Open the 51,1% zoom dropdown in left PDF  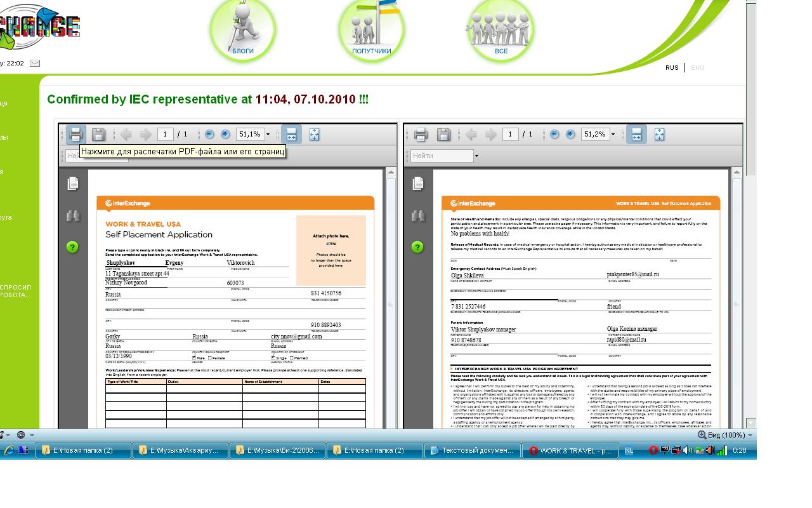tap(268, 135)
